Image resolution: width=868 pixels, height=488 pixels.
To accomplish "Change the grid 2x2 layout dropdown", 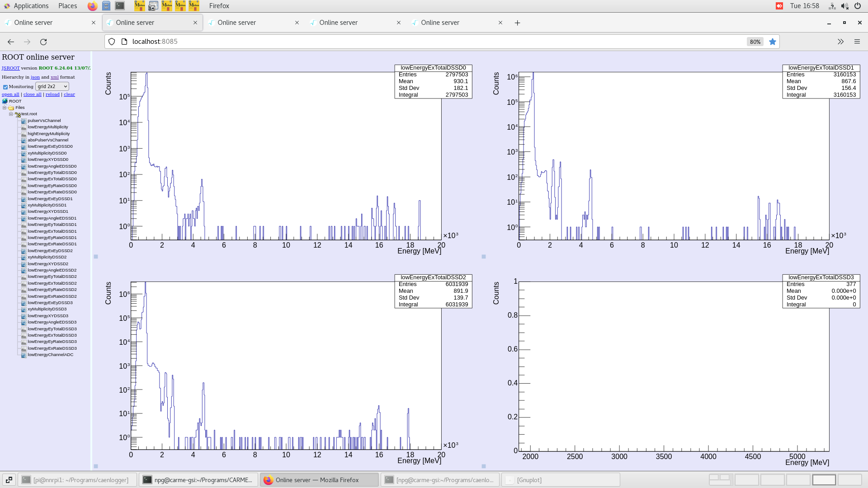I will (52, 86).
